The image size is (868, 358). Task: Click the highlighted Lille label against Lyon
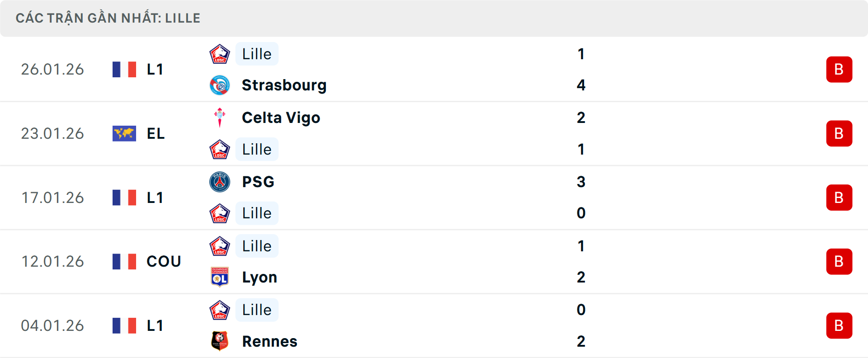[257, 246]
